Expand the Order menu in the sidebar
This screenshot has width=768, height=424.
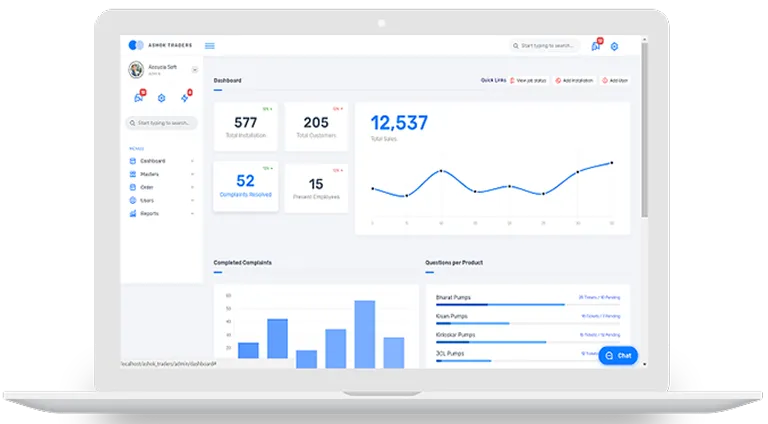(x=147, y=187)
